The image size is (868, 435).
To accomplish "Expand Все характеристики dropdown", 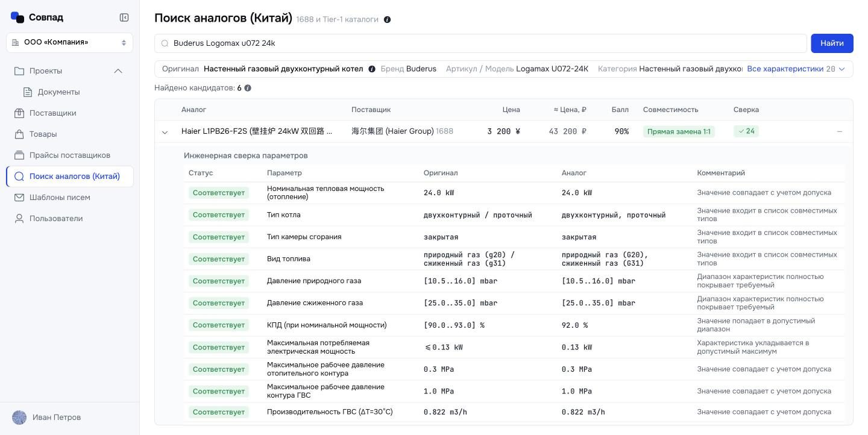I will (x=796, y=69).
